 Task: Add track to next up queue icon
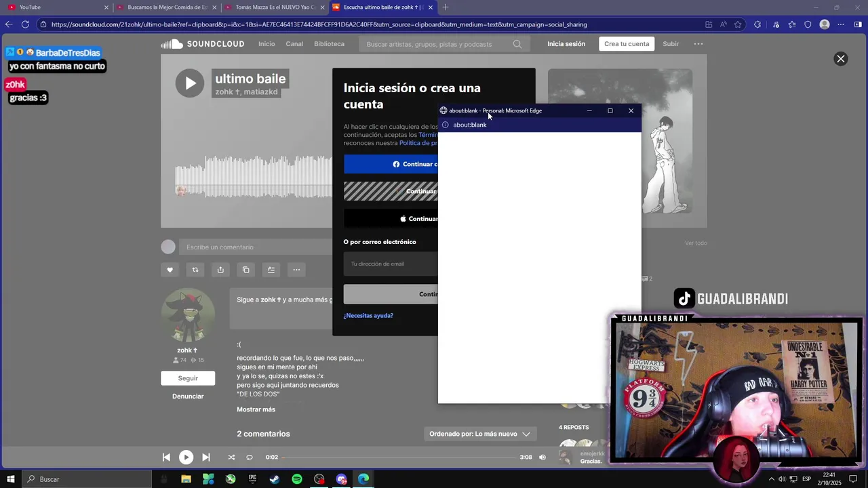pyautogui.click(x=271, y=270)
